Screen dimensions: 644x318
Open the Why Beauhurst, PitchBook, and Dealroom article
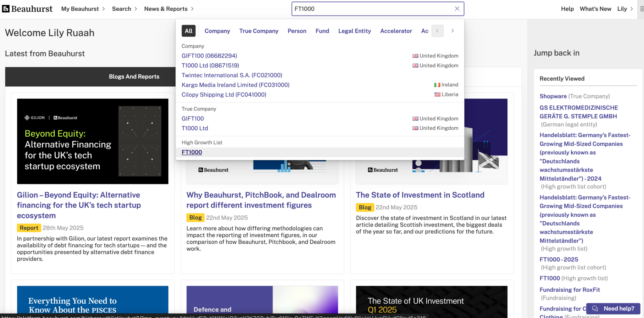click(x=261, y=200)
